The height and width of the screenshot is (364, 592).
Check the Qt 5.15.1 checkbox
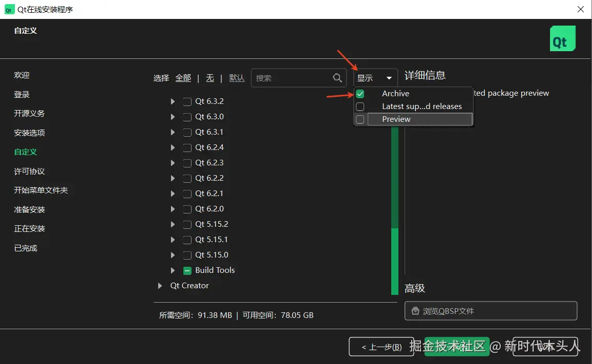187,240
